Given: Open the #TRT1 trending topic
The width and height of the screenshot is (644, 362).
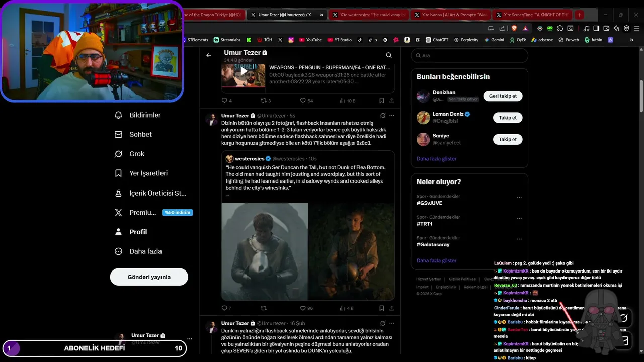Looking at the screenshot, I should (x=424, y=224).
